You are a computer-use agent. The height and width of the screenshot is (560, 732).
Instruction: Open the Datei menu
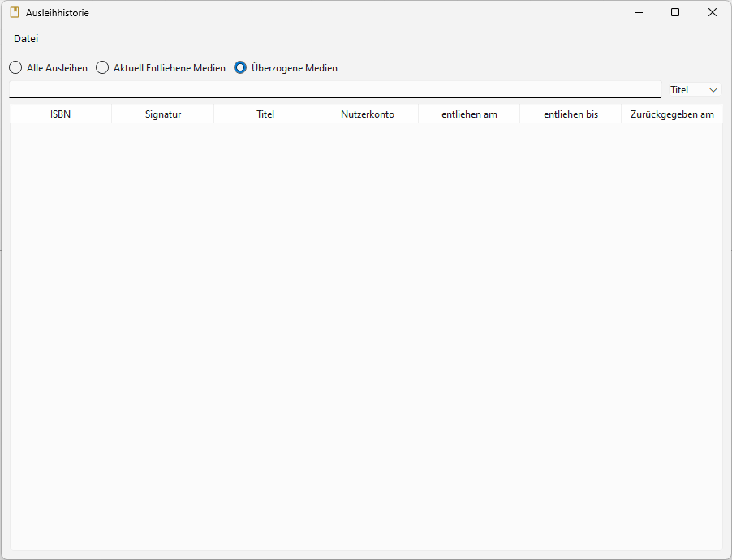(26, 39)
